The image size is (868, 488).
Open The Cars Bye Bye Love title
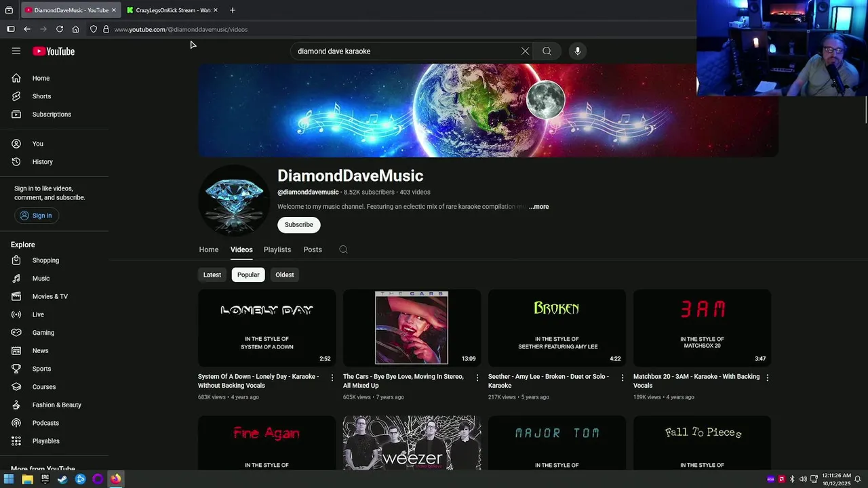(x=403, y=381)
